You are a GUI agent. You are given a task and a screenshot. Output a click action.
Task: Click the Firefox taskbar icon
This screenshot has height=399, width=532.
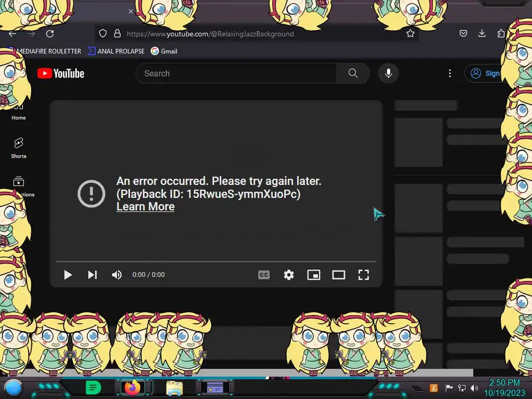point(132,388)
